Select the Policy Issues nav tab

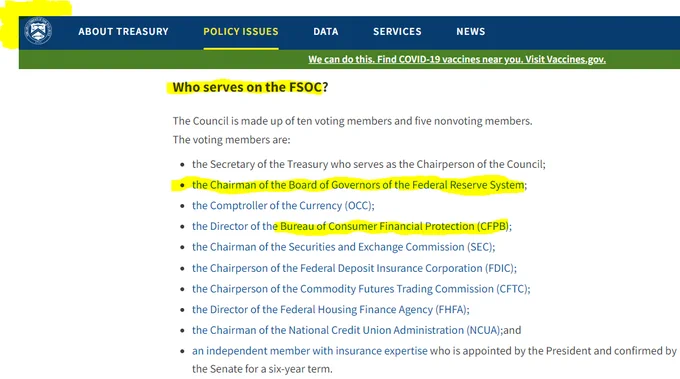click(x=241, y=32)
